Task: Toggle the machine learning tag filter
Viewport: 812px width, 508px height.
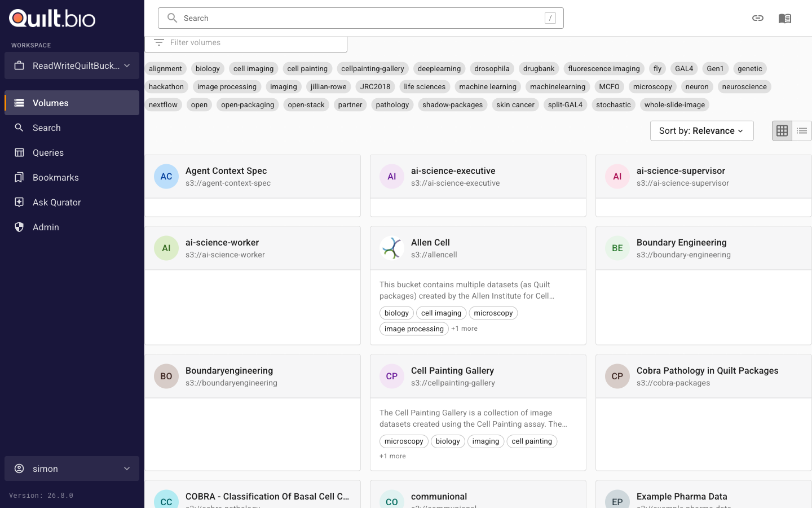Action: coord(488,86)
